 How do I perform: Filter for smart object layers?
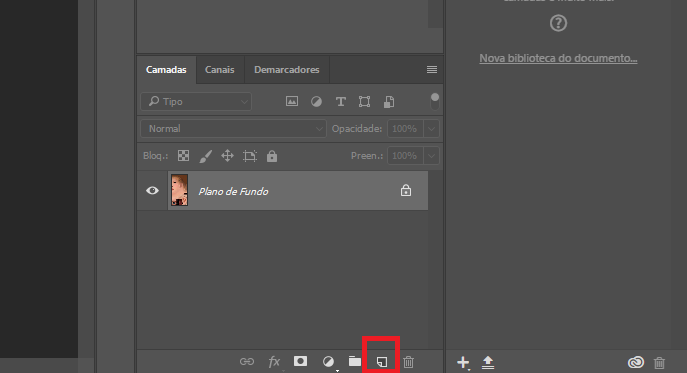(389, 102)
